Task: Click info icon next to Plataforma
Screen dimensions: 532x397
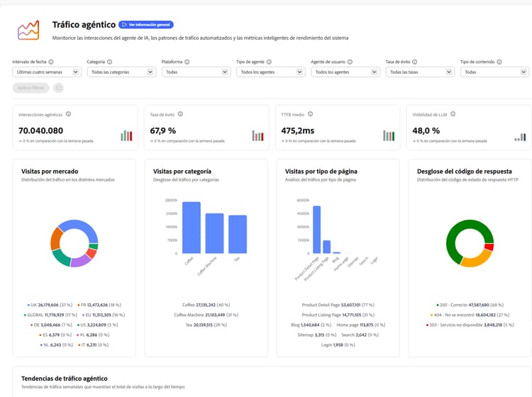Action: click(x=187, y=62)
